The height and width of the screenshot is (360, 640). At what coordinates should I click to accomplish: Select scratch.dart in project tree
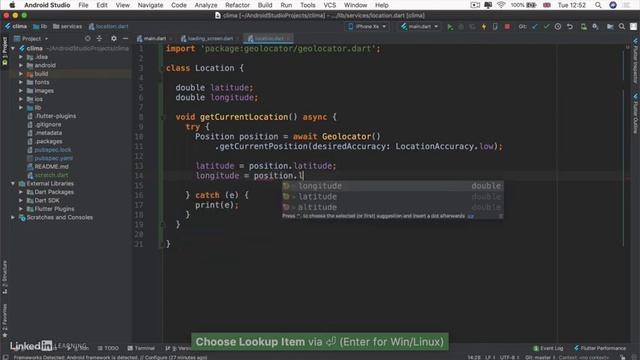(51, 175)
